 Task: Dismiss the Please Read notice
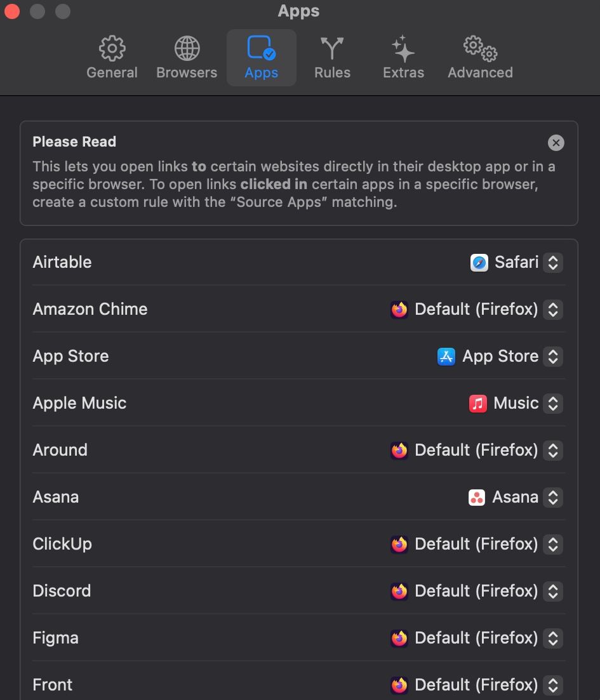coord(556,143)
